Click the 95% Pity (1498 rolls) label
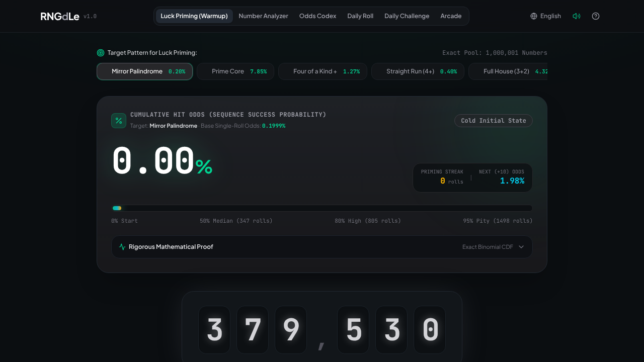Viewport: 644px width, 362px height. 498,221
